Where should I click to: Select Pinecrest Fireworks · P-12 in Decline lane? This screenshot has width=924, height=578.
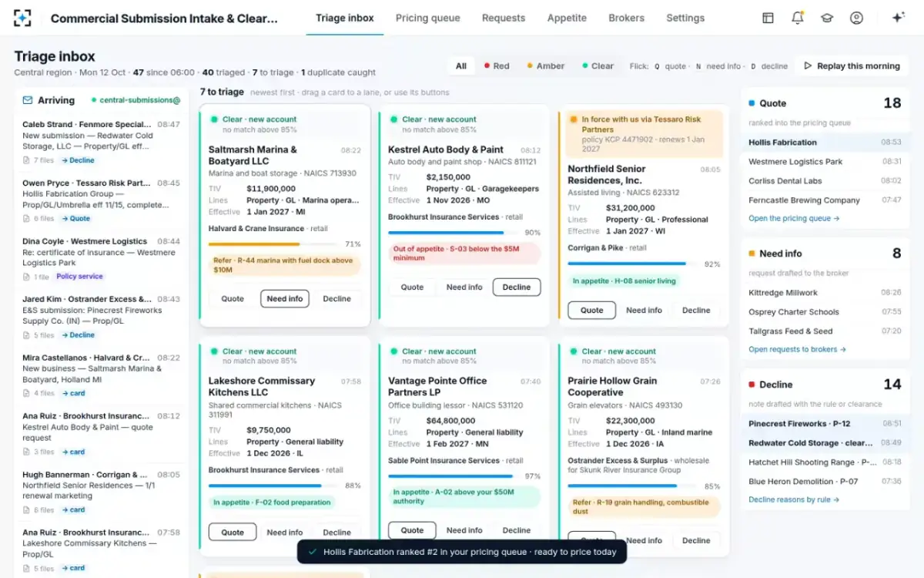[825, 424]
